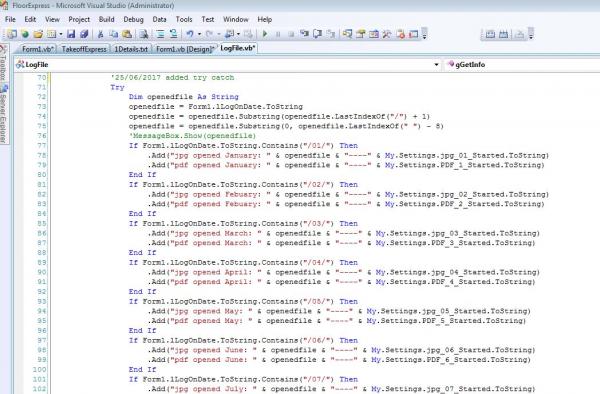Click the Undo arrow icon
The image size is (600, 394).
(x=190, y=34)
